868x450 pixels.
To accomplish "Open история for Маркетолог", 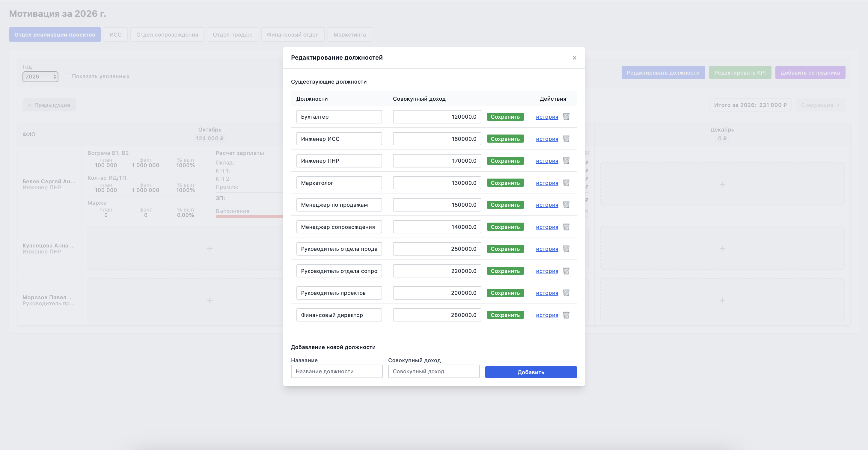I will point(547,183).
